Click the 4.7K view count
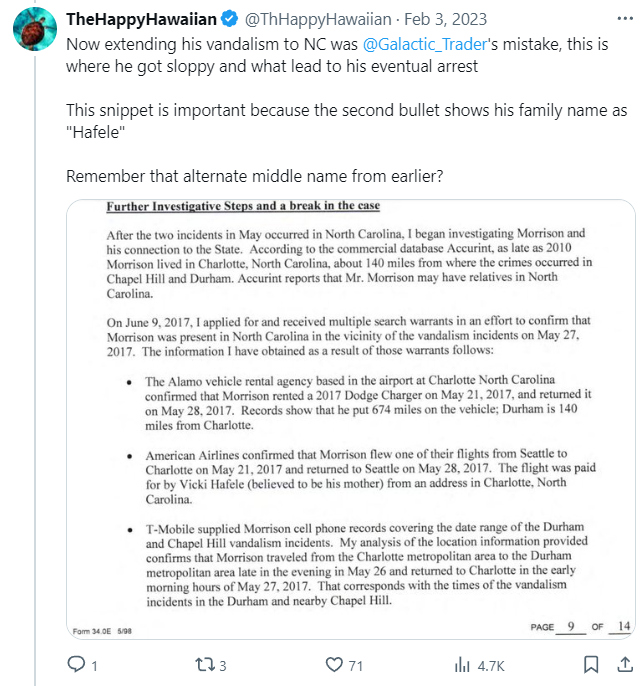Image resolution: width=641 pixels, height=686 pixels. coord(489,665)
